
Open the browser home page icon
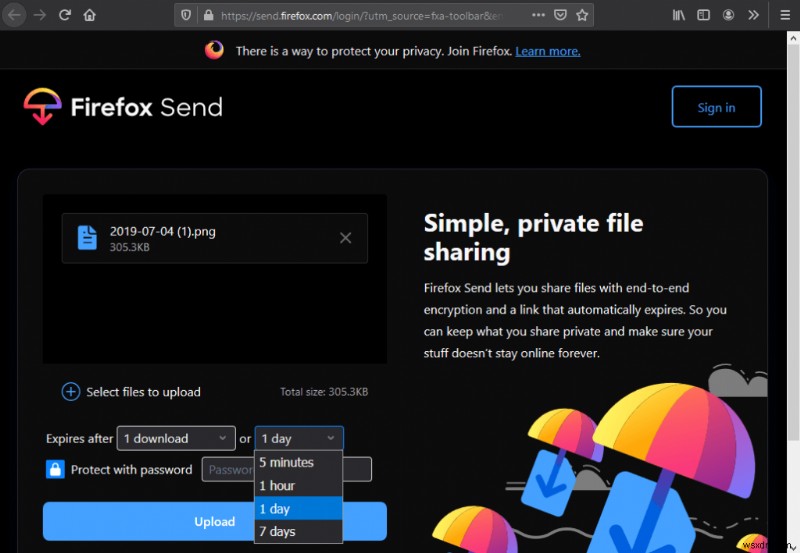[x=89, y=15]
